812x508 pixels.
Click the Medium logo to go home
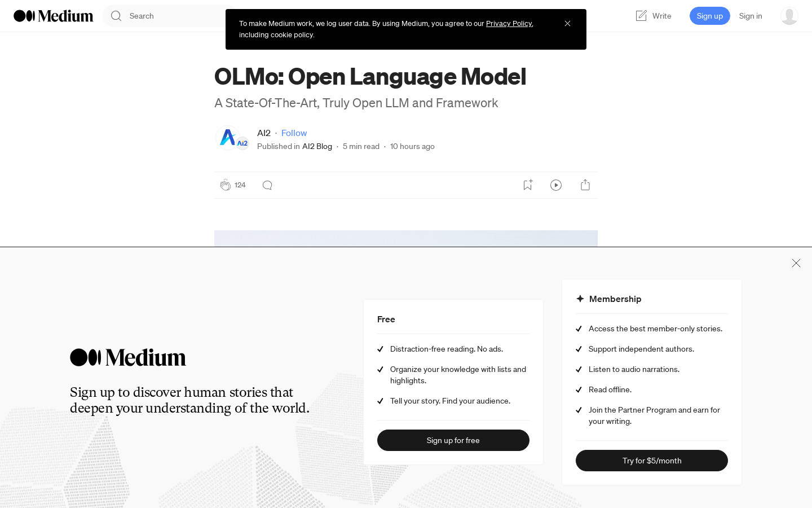(x=54, y=16)
